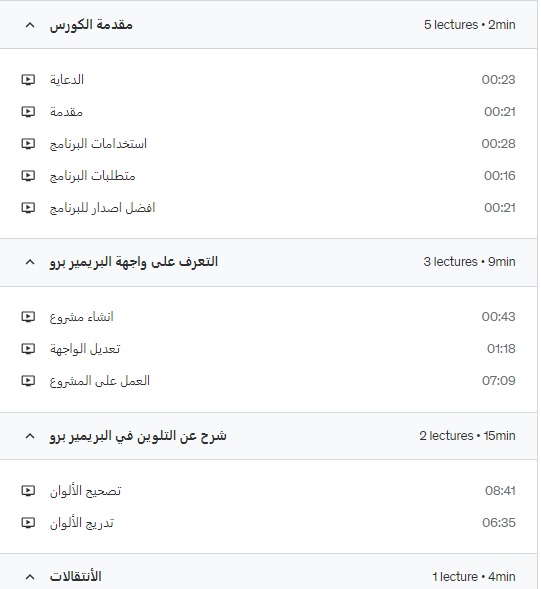Click the video icon beside الدعاية lecture
Screen dimensions: 541x589
coord(28,80)
